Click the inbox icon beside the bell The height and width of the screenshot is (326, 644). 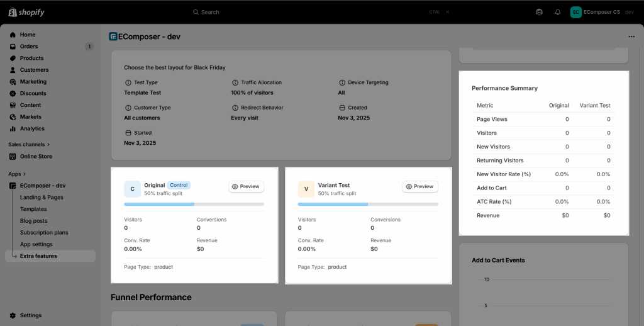(x=539, y=12)
